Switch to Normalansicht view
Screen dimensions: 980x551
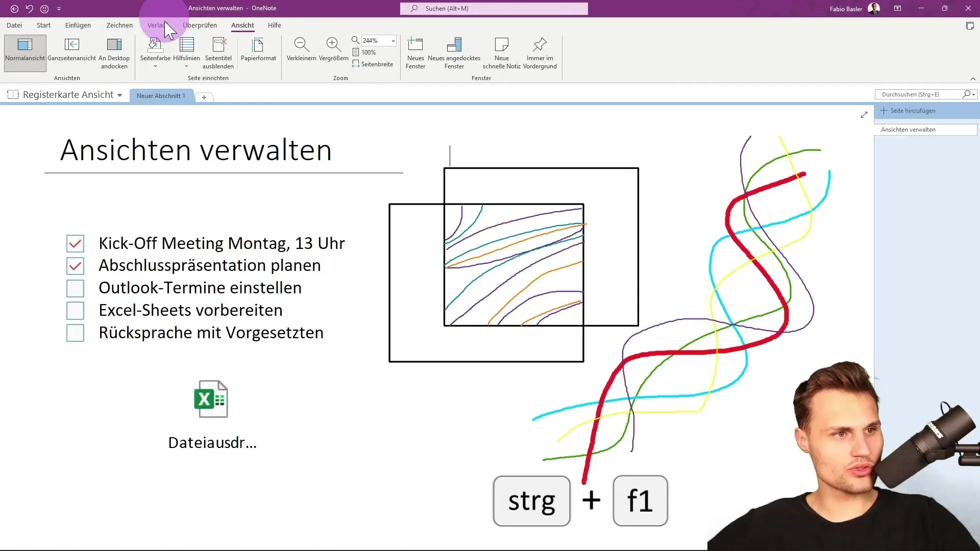25,53
